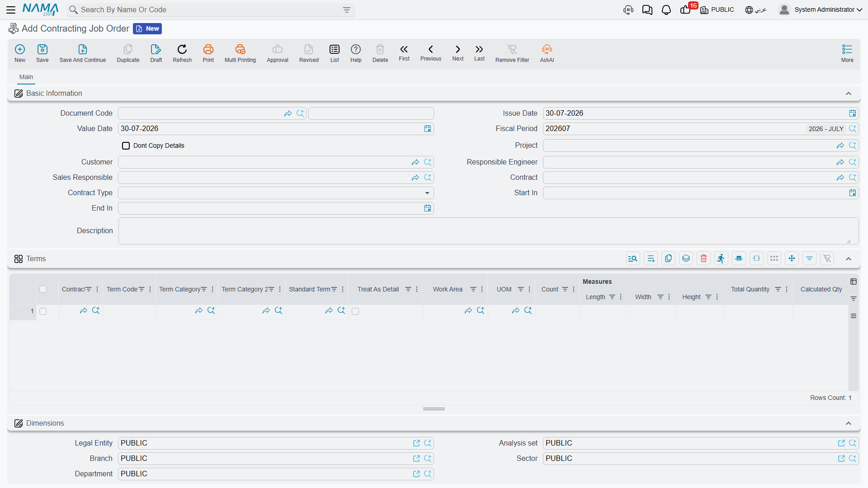868x488 pixels.
Task: Go to the Last record
Action: [479, 52]
